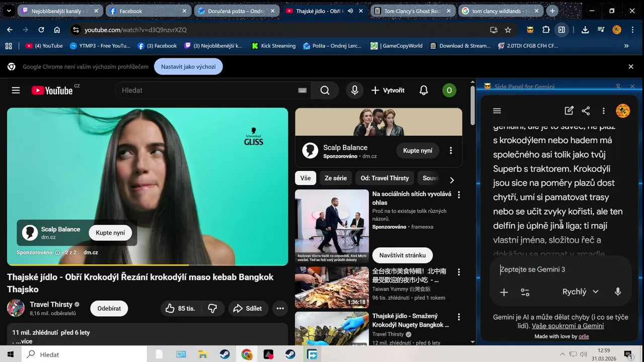This screenshot has width=644, height=362.
Task: Open options for Scalp Balance ad card
Action: pyautogui.click(x=451, y=150)
